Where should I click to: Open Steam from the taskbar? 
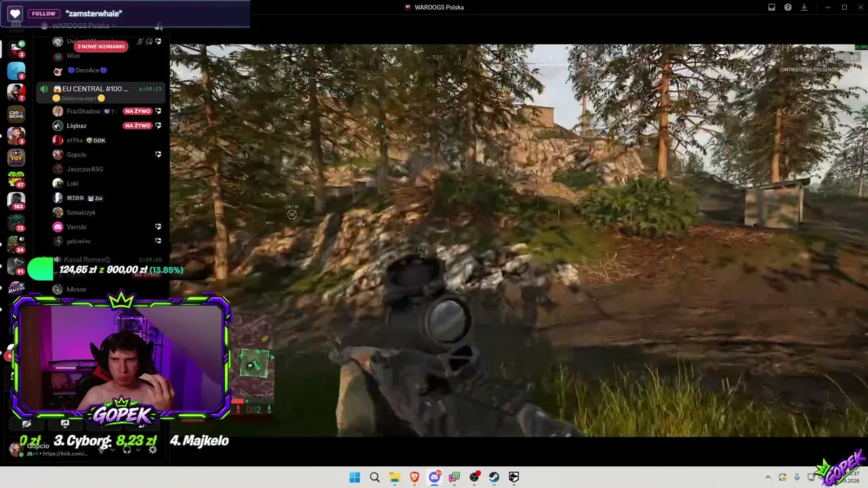494,477
